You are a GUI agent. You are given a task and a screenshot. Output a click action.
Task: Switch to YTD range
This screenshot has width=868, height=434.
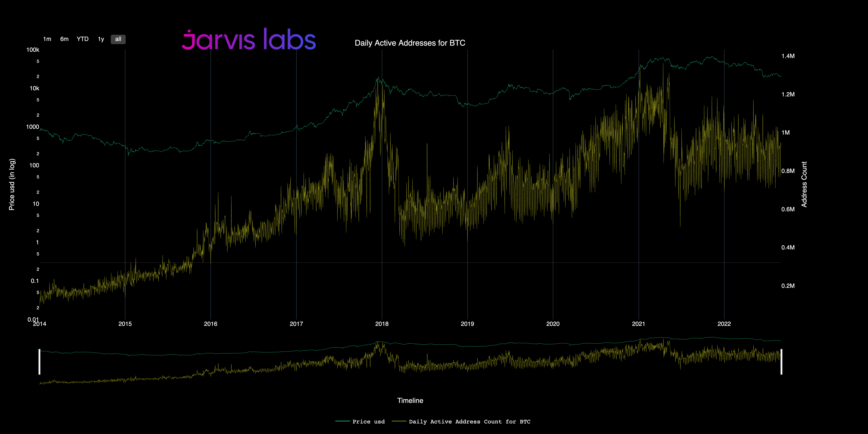coord(83,39)
